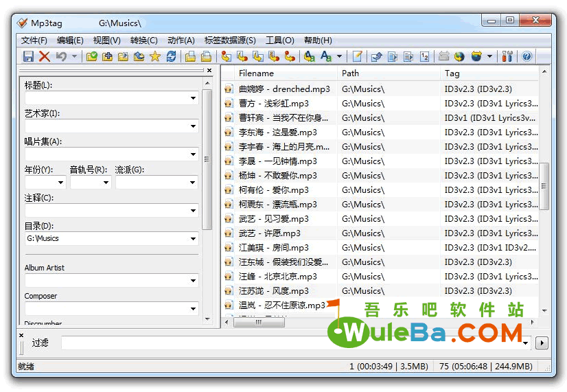Screen dimensions: 567x392
Task: Expand the 唱片集(A) dropdown
Action: click(193, 154)
